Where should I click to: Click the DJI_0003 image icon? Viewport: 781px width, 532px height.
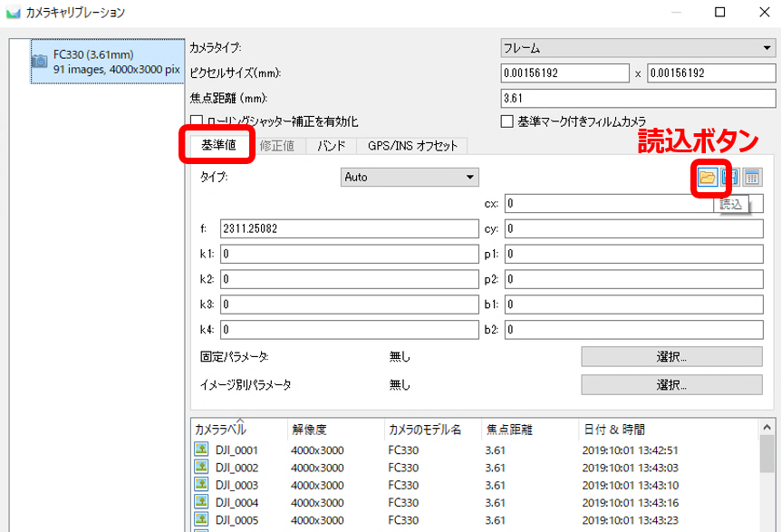click(x=201, y=484)
